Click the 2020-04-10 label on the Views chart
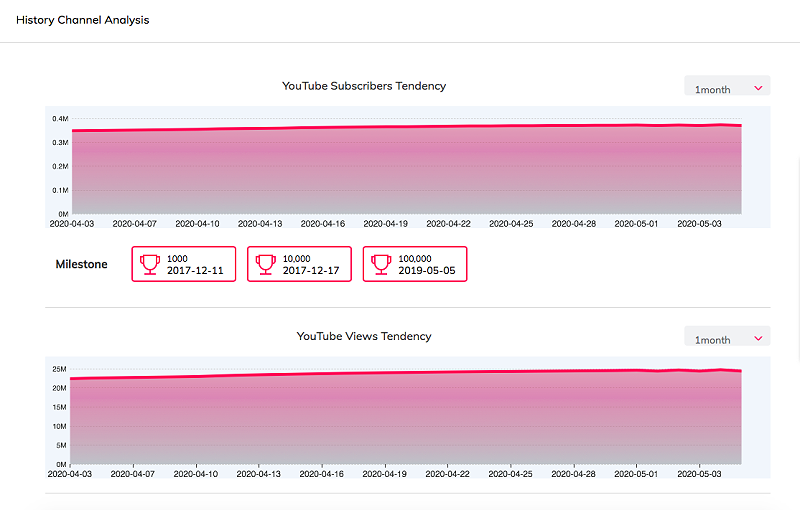 coord(196,475)
